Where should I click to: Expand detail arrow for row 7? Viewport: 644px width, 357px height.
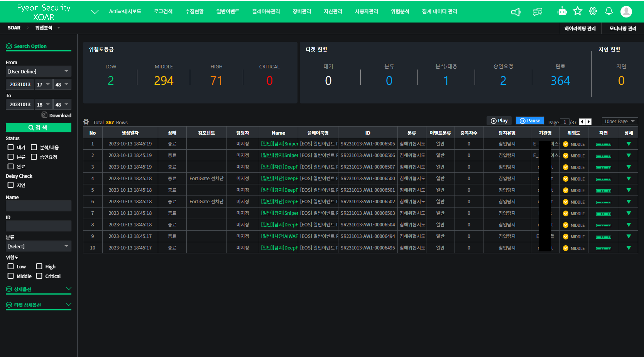pyautogui.click(x=628, y=213)
